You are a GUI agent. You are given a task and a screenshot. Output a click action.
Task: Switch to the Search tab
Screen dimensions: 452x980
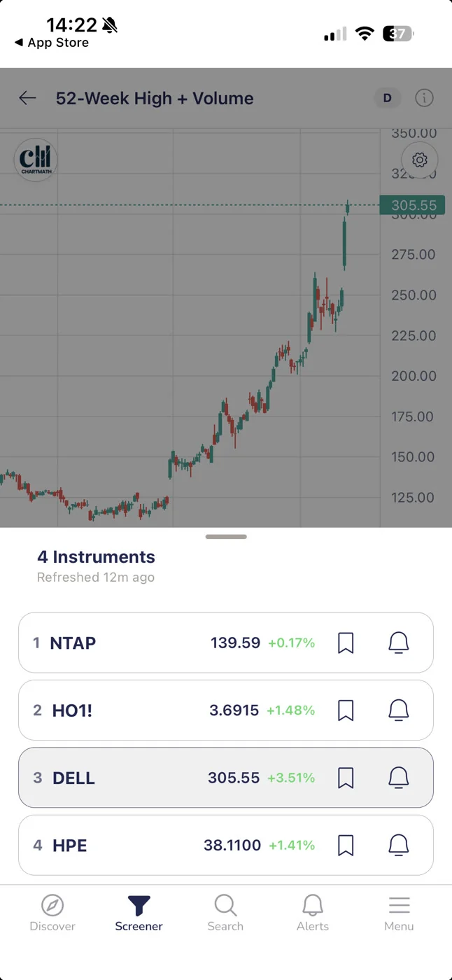point(225,913)
